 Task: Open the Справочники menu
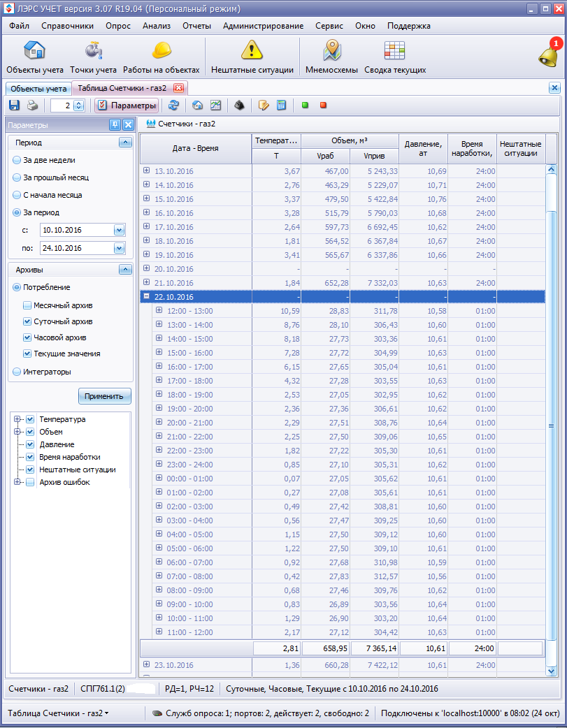(67, 26)
